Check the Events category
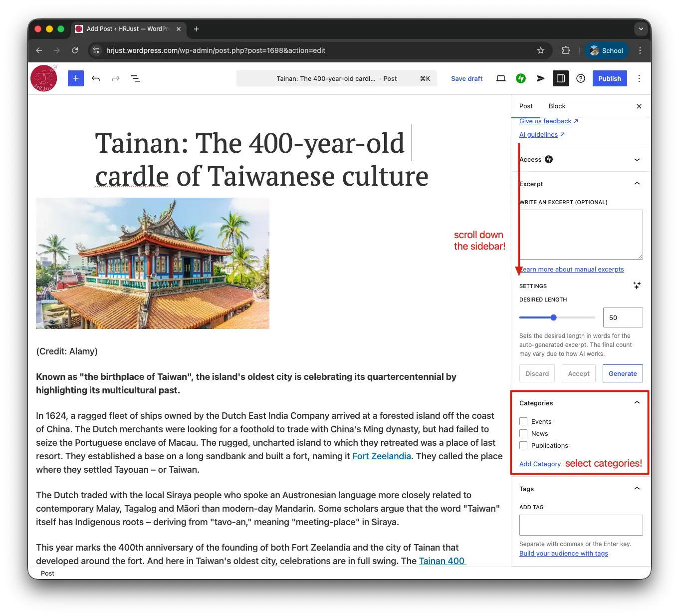This screenshot has width=679, height=616. (523, 421)
